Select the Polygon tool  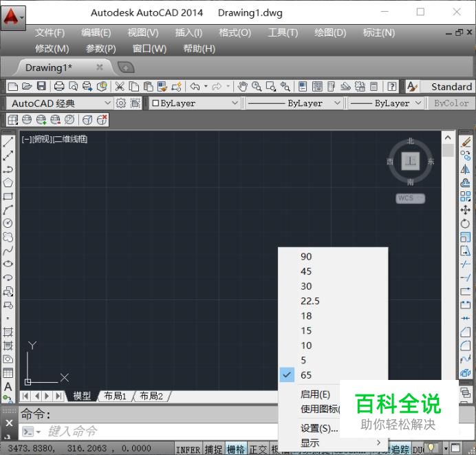coord(8,182)
